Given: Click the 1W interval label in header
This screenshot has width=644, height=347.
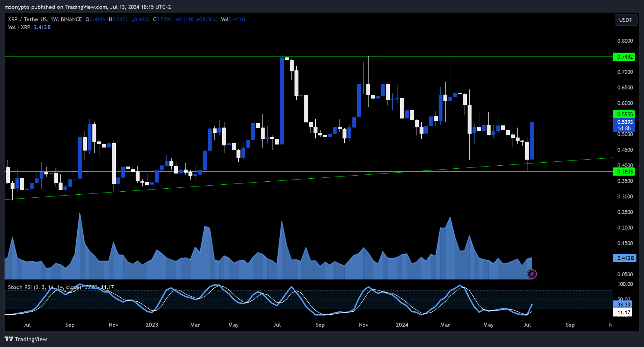Looking at the screenshot, I should pyautogui.click(x=54, y=19).
